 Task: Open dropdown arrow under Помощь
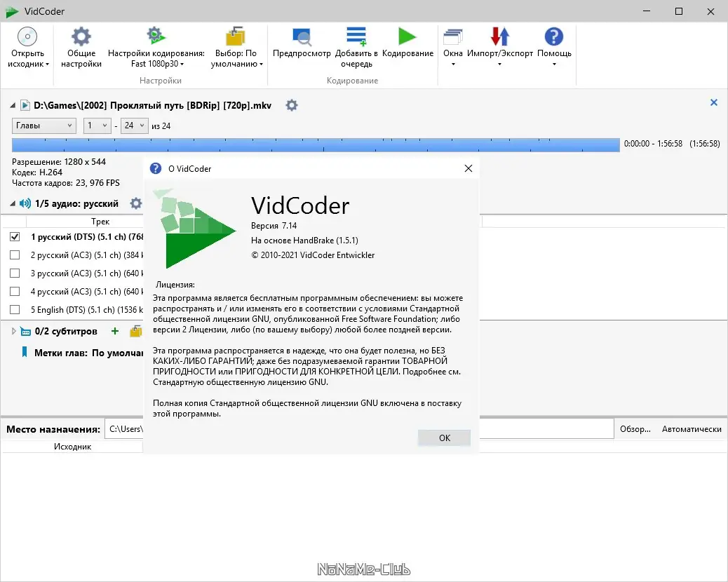554,64
